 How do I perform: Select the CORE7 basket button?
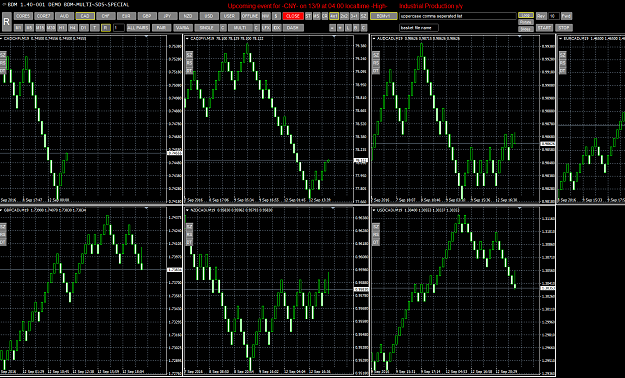click(44, 16)
